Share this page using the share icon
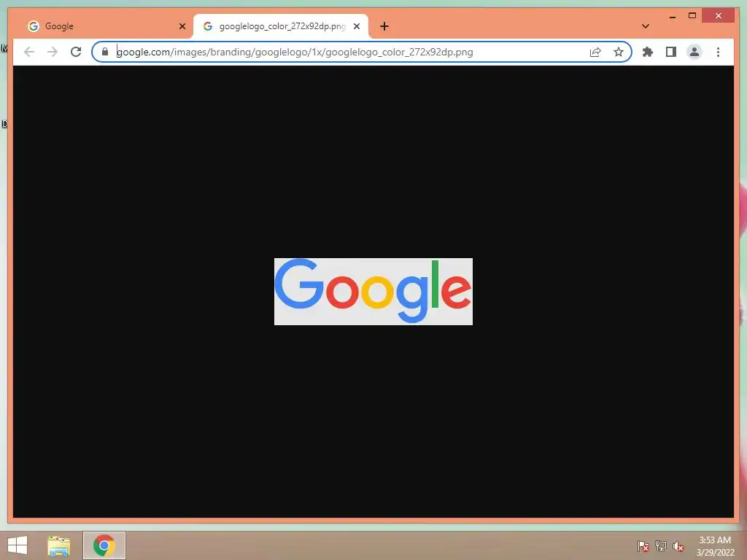747x560 pixels. (x=595, y=52)
